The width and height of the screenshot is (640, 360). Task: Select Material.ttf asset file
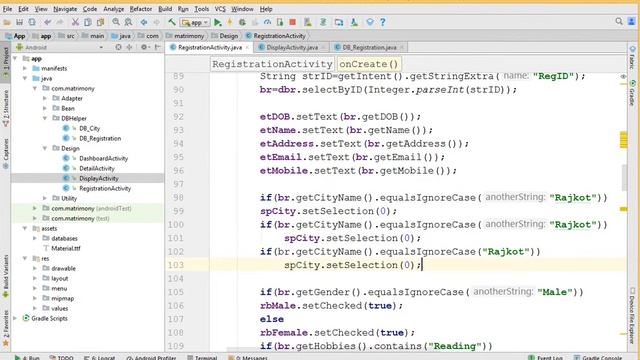66,248
